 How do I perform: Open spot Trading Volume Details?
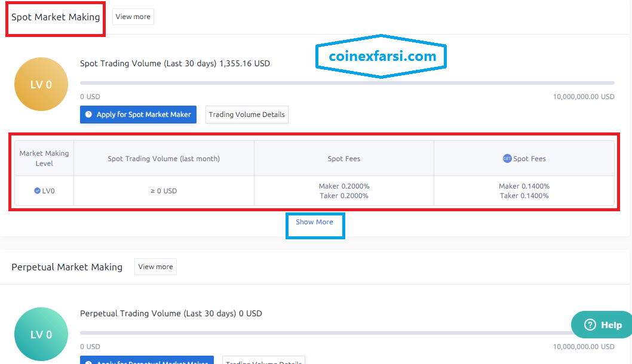247,115
